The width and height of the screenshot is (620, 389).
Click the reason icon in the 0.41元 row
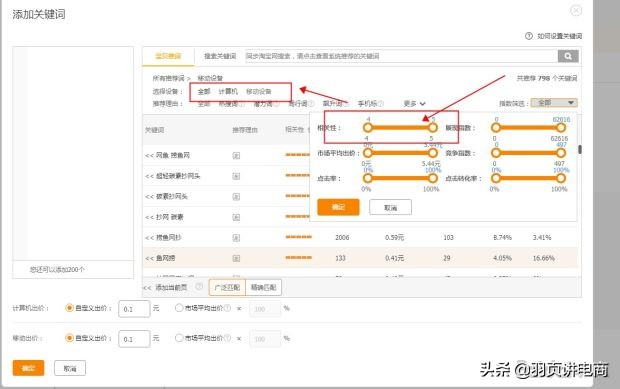[x=236, y=258]
